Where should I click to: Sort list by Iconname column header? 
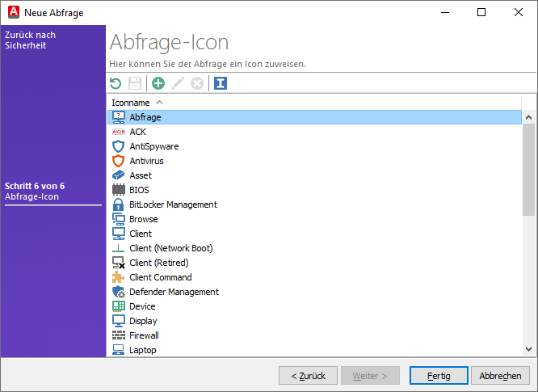(x=131, y=103)
